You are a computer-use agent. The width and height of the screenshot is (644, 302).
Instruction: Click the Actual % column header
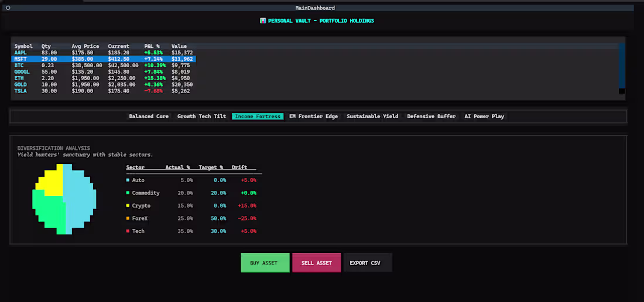pos(177,167)
